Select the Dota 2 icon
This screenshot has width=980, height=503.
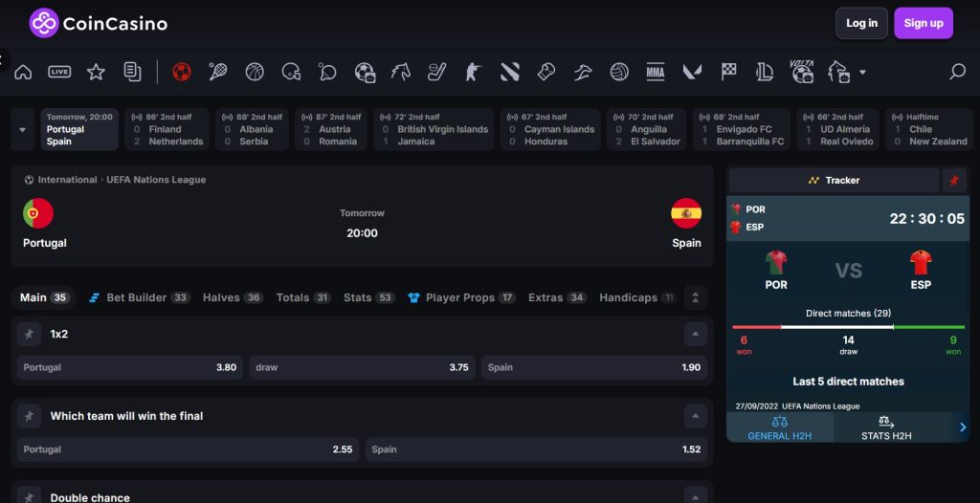[x=510, y=72]
